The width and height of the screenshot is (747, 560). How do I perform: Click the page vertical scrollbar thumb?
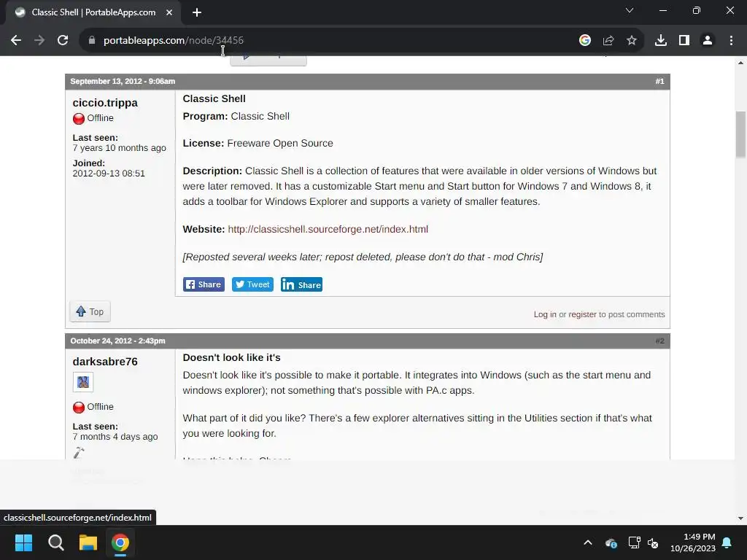click(740, 134)
